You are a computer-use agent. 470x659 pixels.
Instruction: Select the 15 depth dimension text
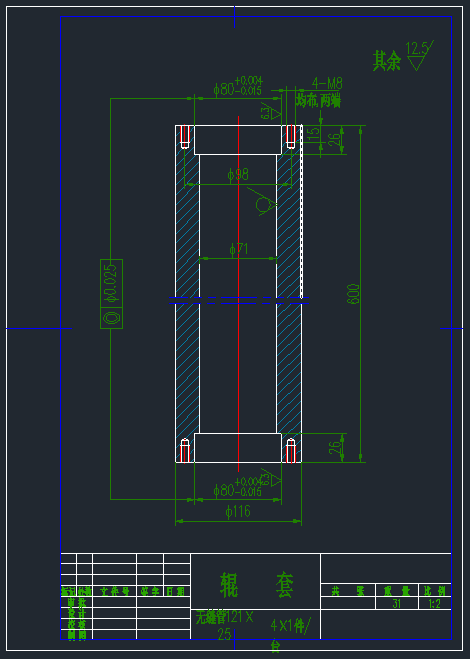[314, 134]
